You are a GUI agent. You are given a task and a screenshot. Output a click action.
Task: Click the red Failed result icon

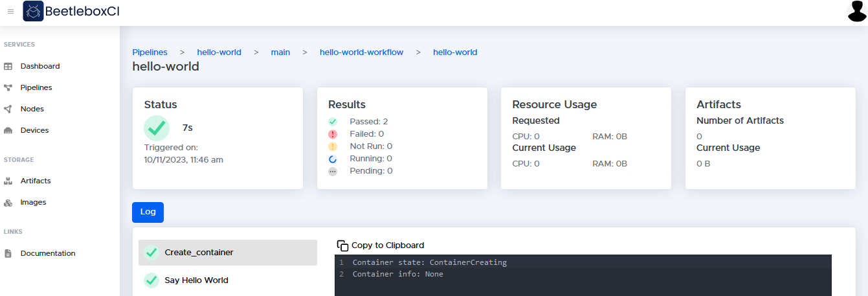333,134
